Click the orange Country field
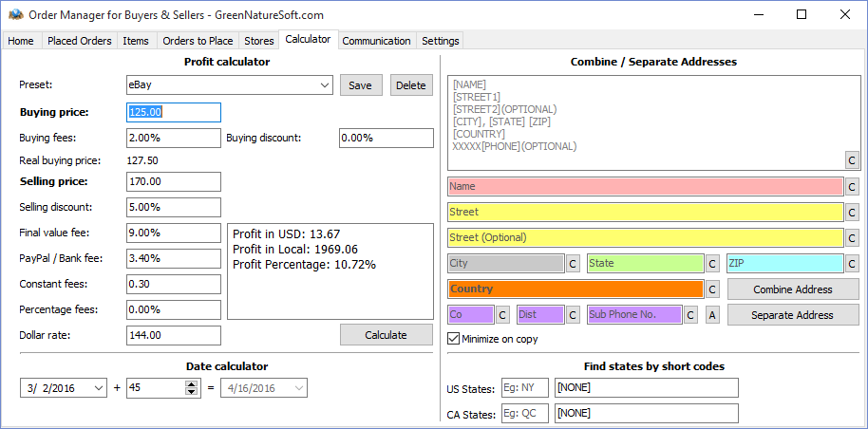Screen dimensions: 868x429 coord(576,289)
